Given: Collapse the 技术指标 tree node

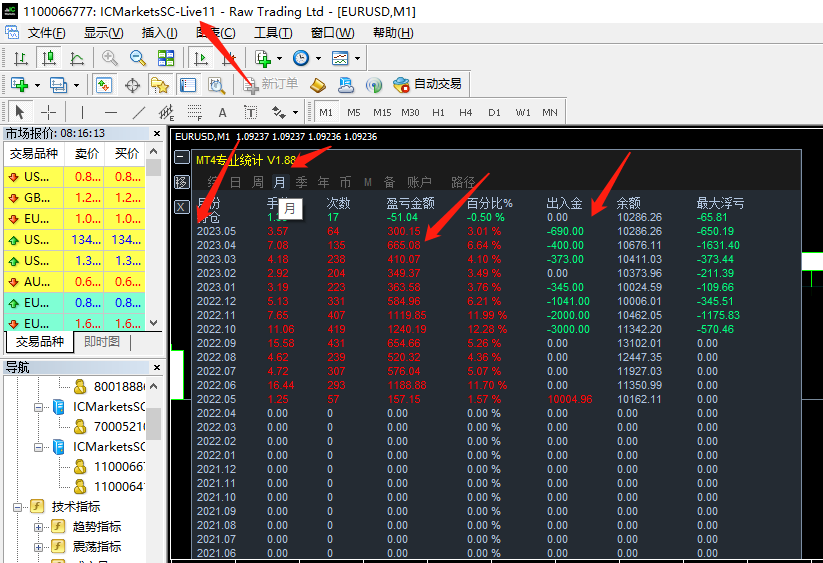Looking at the screenshot, I should [17, 507].
